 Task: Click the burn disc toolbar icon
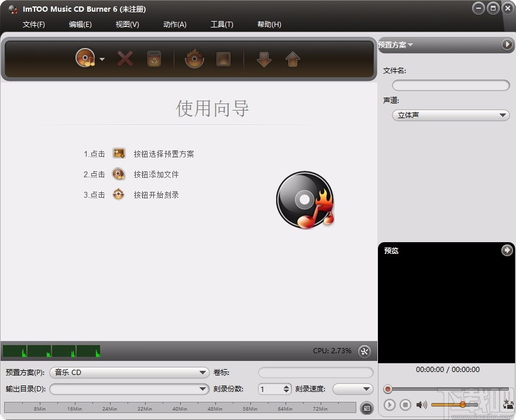tap(194, 58)
